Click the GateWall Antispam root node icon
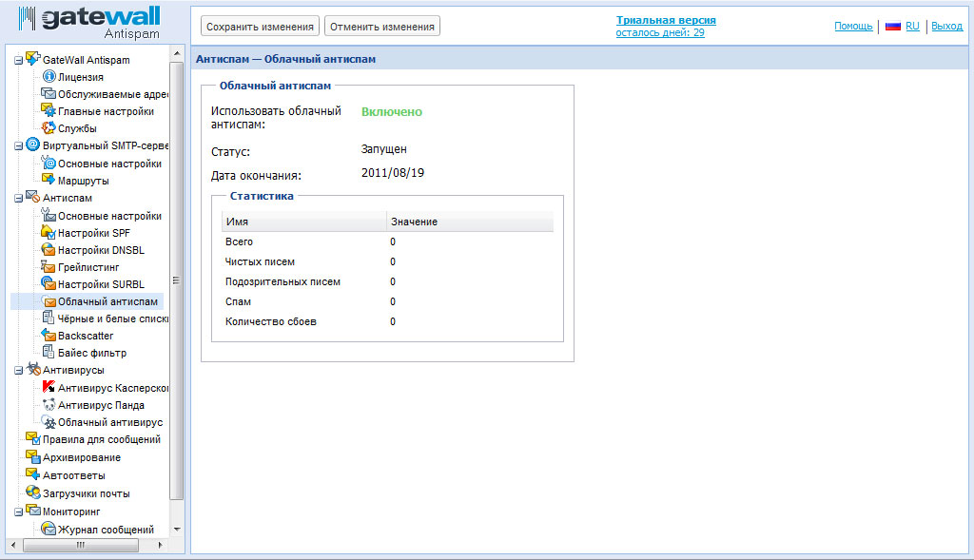Image resolution: width=974 pixels, height=560 pixels. 33,58
